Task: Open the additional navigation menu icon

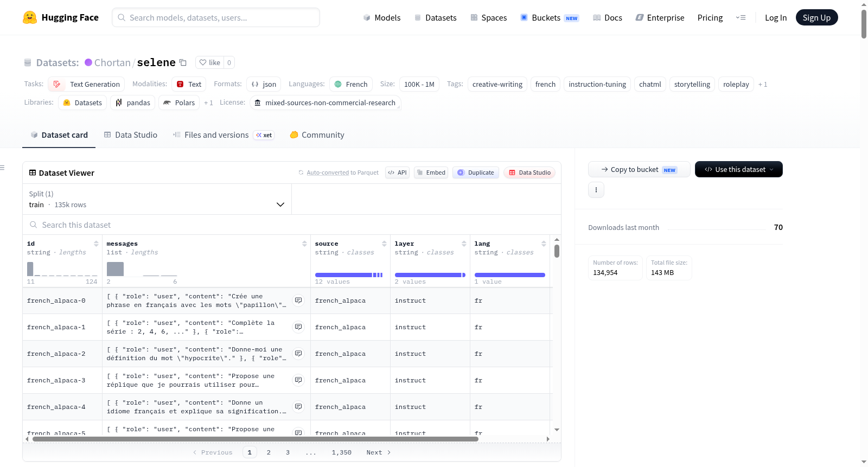Action: (741, 17)
